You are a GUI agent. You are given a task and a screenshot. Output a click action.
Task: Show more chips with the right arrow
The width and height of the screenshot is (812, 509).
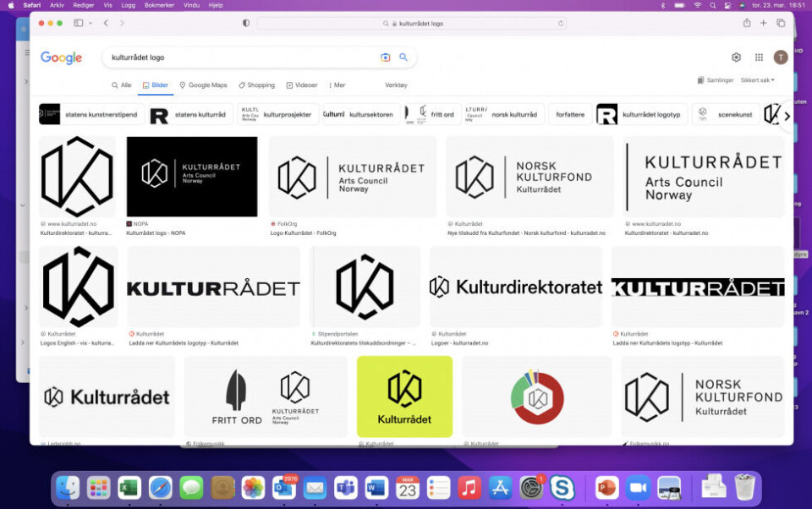[787, 116]
